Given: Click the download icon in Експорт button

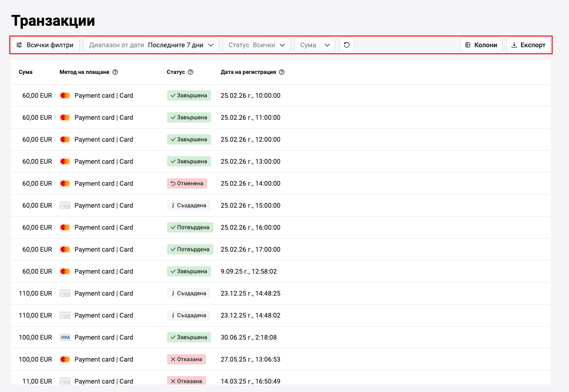Looking at the screenshot, I should click(514, 45).
